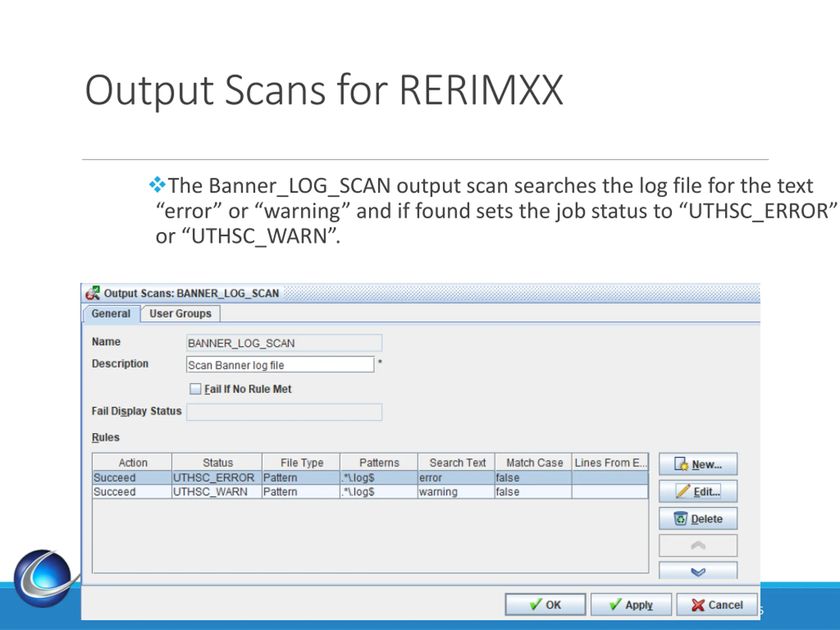Image resolution: width=840 pixels, height=630 pixels.
Task: Click the Name field BANNER_LOG_SCAN
Action: point(284,343)
